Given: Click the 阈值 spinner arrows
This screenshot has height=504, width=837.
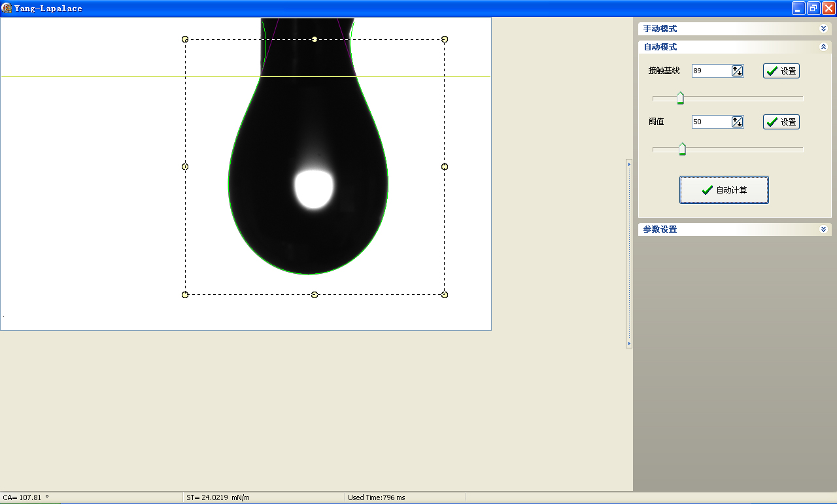Looking at the screenshot, I should [738, 122].
